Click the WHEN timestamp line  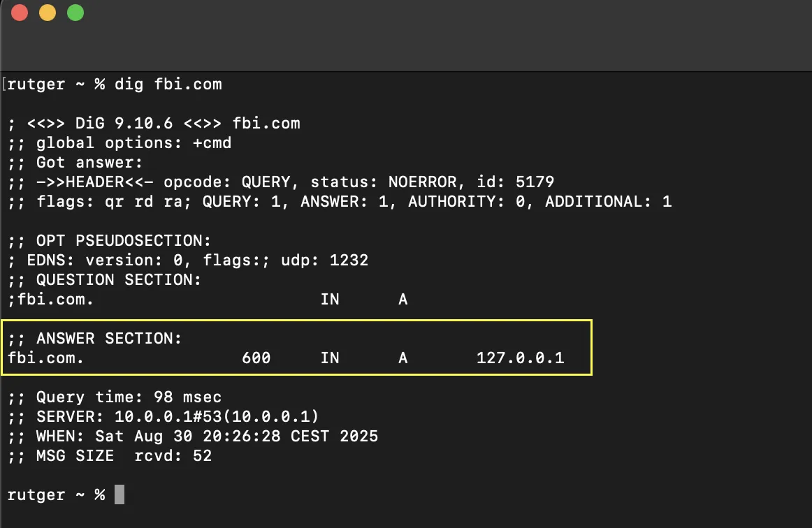tap(193, 437)
